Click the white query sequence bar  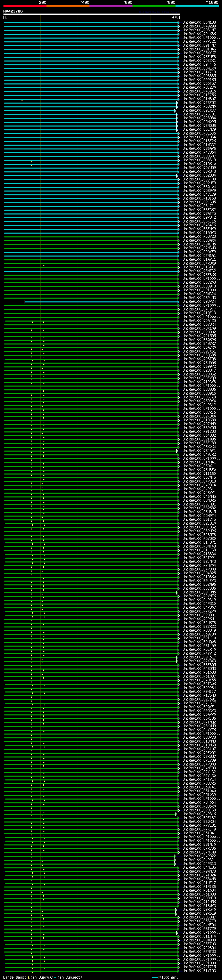tap(92, 14)
